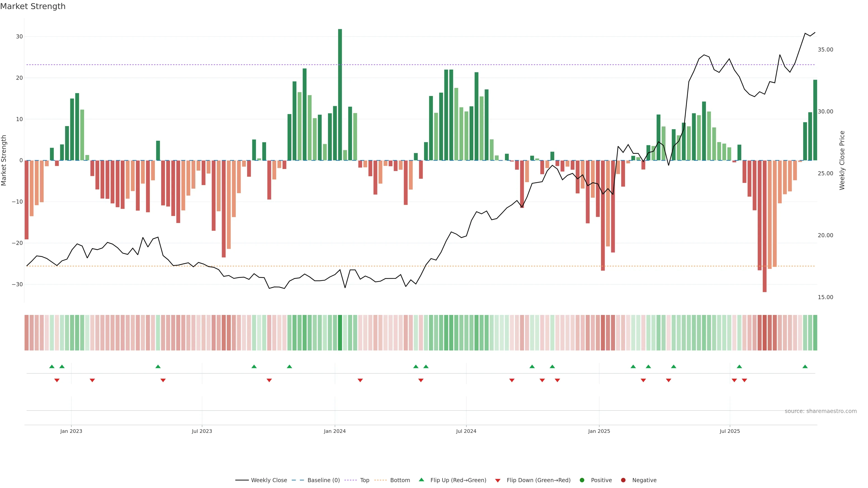Click the Jul 2025 axis label
This screenshot has width=868, height=488.
[x=729, y=431]
